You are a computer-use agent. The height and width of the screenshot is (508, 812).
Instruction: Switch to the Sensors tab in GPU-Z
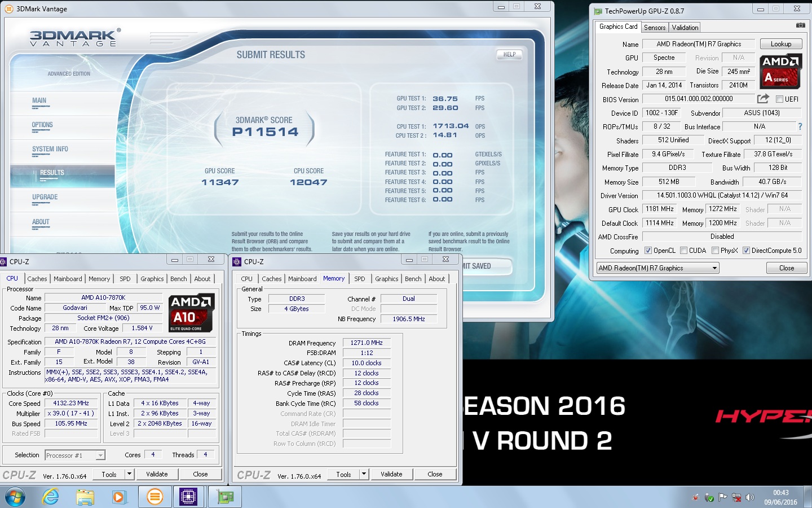655,28
